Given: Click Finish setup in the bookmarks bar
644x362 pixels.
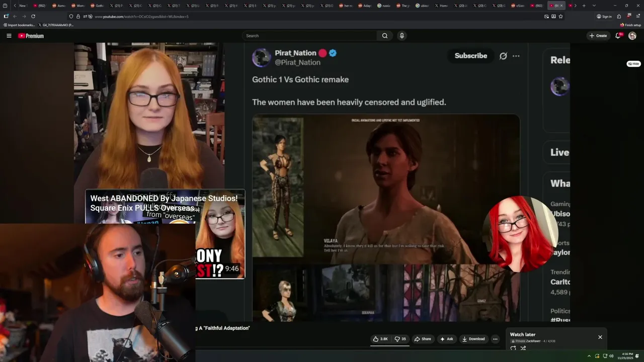Looking at the screenshot, I should (631, 25).
